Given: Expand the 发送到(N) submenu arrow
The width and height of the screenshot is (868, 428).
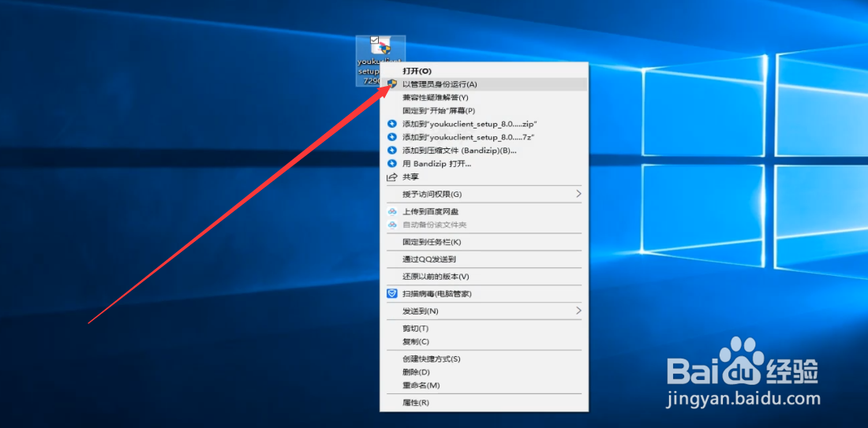Looking at the screenshot, I should tap(578, 311).
